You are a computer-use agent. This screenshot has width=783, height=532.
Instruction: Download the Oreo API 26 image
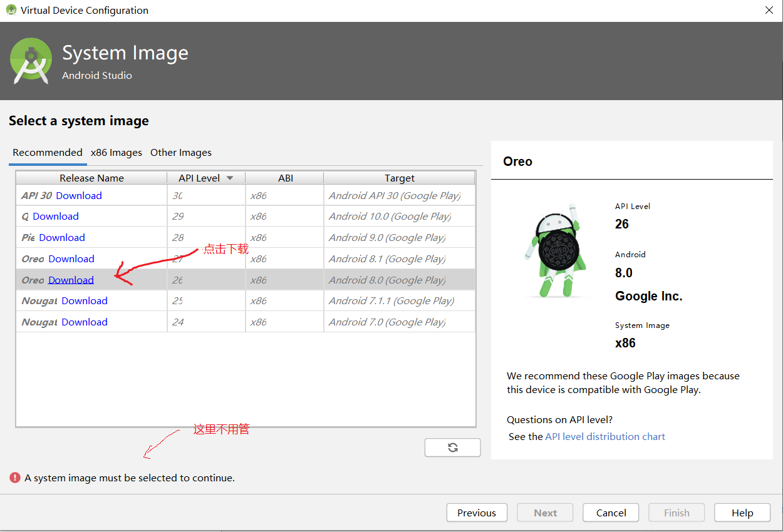click(x=71, y=280)
